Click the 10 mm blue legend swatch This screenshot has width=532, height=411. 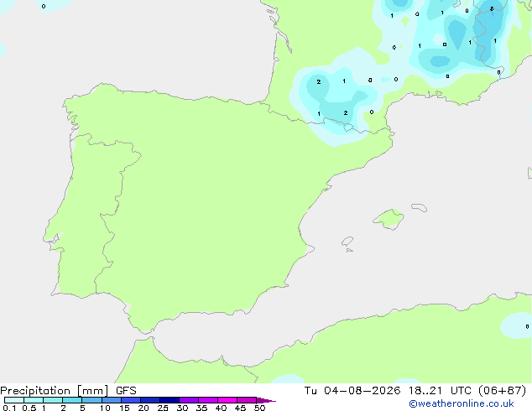(x=112, y=400)
